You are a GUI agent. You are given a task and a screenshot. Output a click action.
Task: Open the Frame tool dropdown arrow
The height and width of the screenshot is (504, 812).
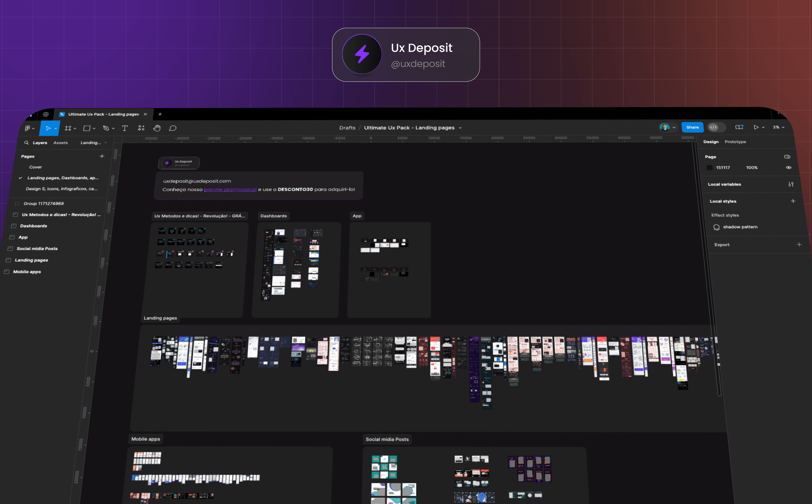pos(75,128)
